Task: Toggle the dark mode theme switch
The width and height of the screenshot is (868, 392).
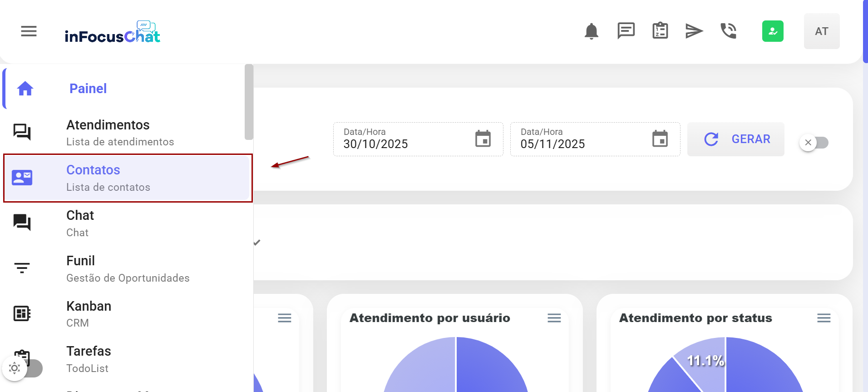Action: point(23,368)
